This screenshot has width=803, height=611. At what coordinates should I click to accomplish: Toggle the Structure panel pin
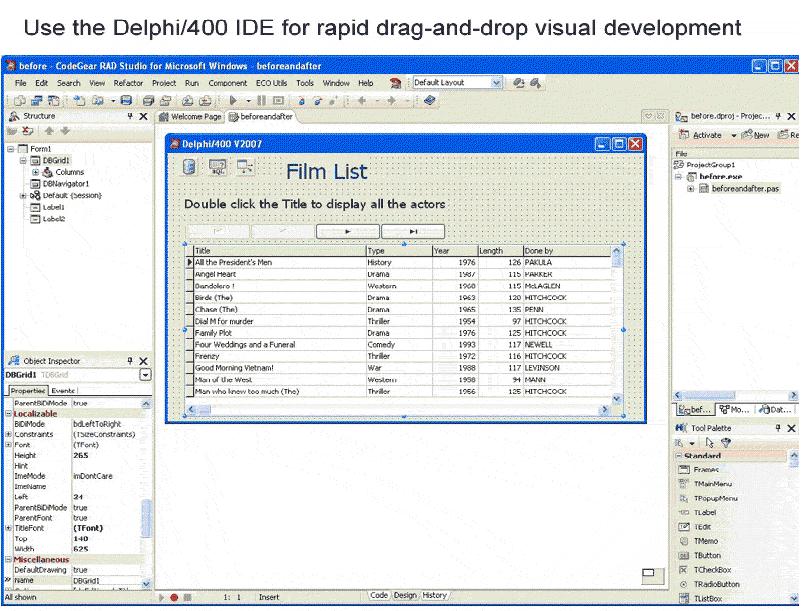coord(130,116)
